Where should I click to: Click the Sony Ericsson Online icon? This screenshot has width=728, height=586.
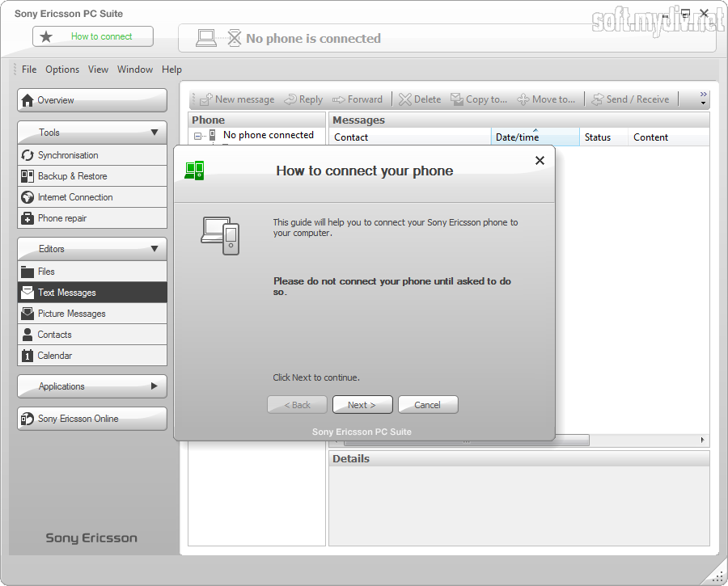tap(28, 419)
